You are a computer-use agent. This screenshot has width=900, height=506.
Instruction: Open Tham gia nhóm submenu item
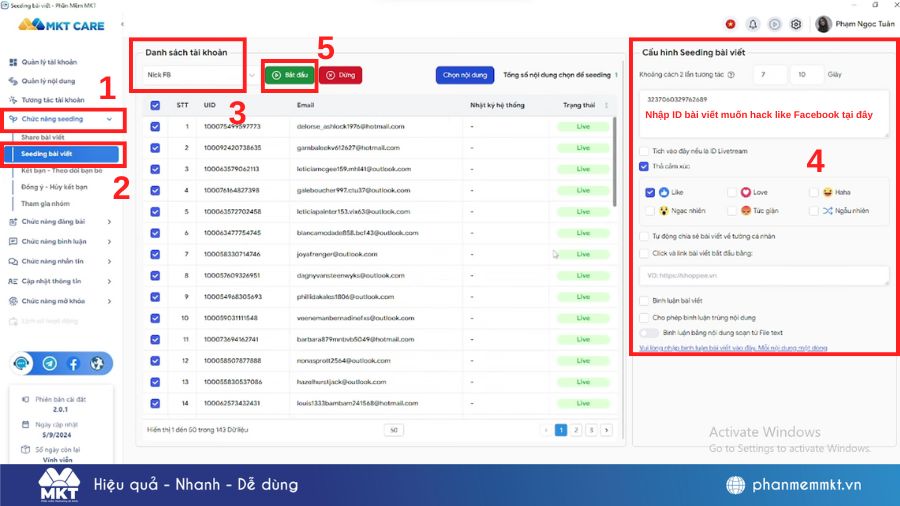pos(45,204)
